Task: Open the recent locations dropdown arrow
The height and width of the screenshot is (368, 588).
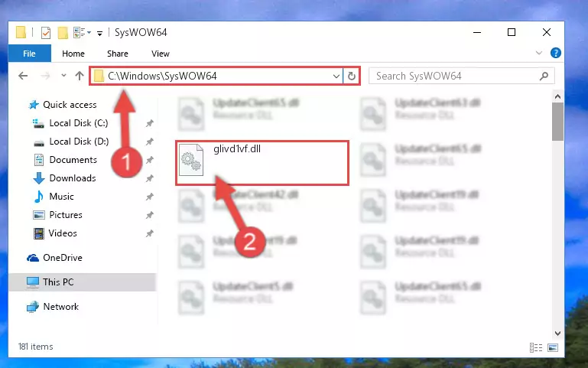Action: coord(63,76)
